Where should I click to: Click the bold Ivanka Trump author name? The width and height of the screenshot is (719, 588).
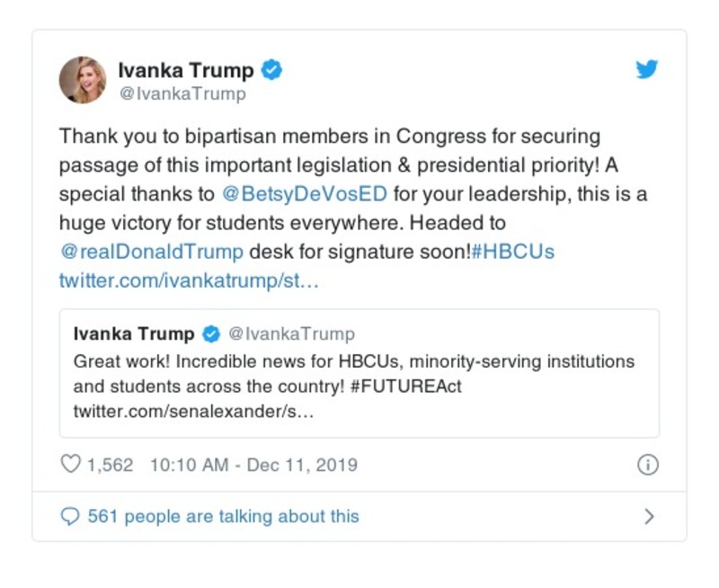pos(186,70)
